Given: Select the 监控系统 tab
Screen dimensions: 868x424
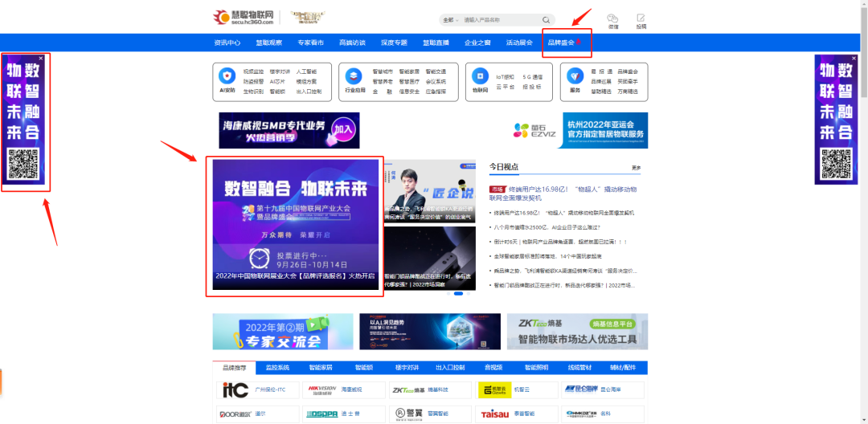Looking at the screenshot, I should tap(276, 368).
